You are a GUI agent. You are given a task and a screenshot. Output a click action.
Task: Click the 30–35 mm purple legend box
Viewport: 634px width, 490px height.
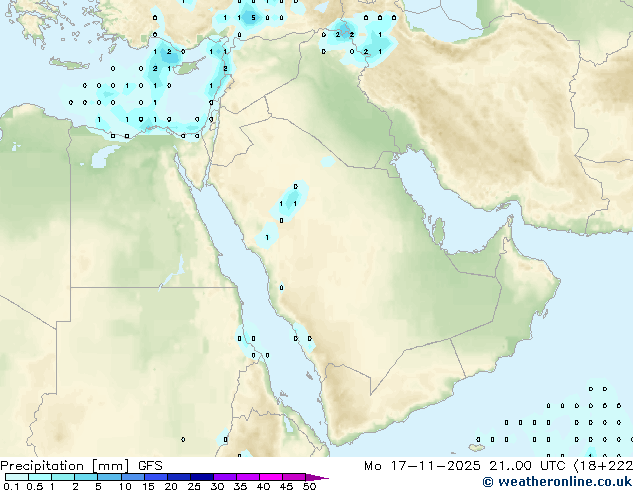pyautogui.click(x=225, y=477)
